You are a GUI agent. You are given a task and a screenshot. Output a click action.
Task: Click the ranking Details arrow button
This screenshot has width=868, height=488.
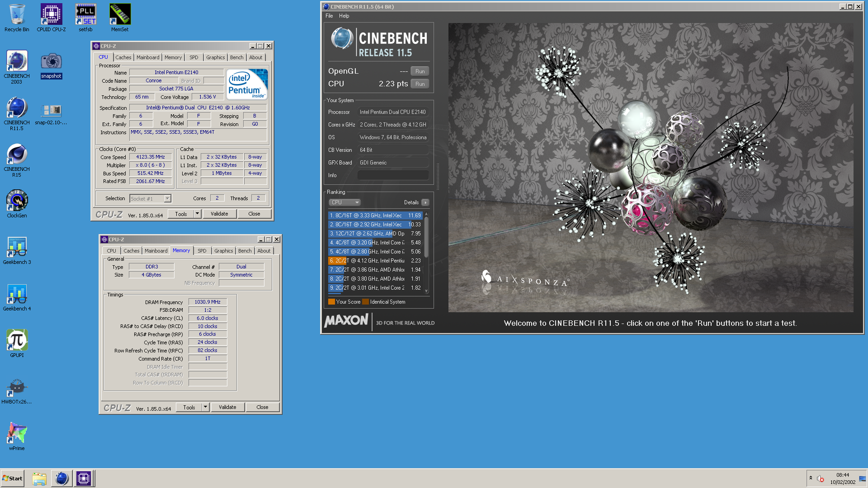tap(425, 202)
